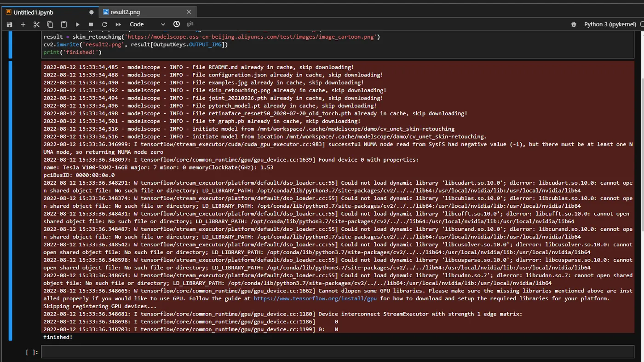The height and width of the screenshot is (362, 644).
Task: Click the libcudnn.so.7 warning line
Action: coord(338,279)
